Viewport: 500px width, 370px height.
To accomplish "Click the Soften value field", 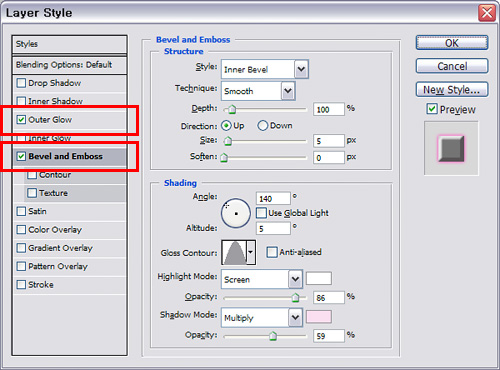I will click(x=329, y=157).
